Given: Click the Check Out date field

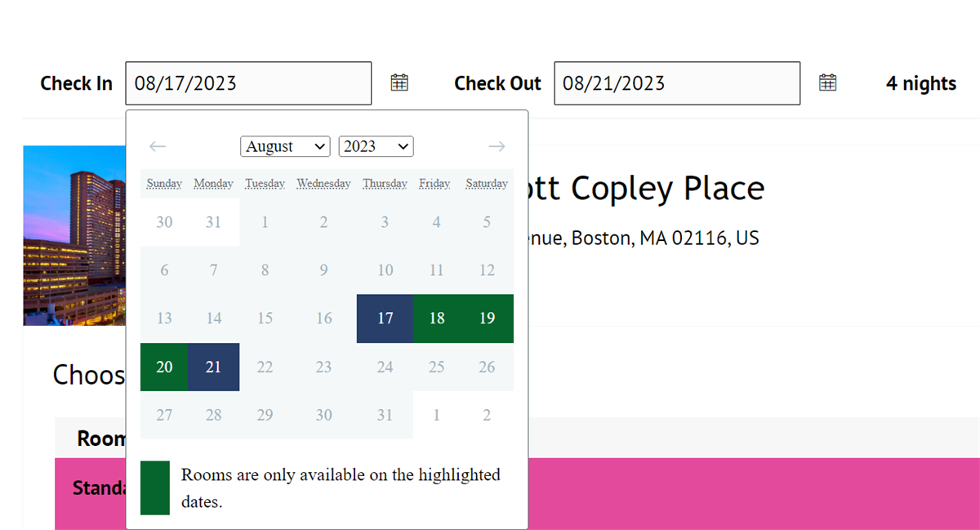Looking at the screenshot, I should tap(677, 83).
